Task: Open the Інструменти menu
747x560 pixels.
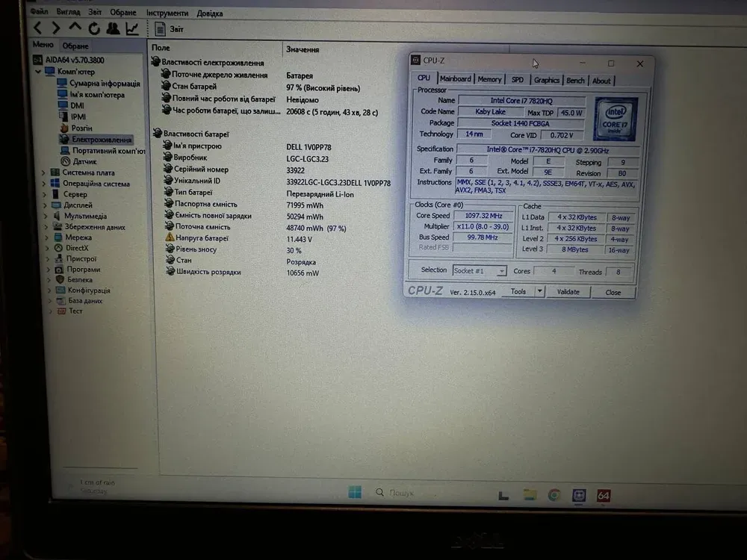Action: pos(167,13)
